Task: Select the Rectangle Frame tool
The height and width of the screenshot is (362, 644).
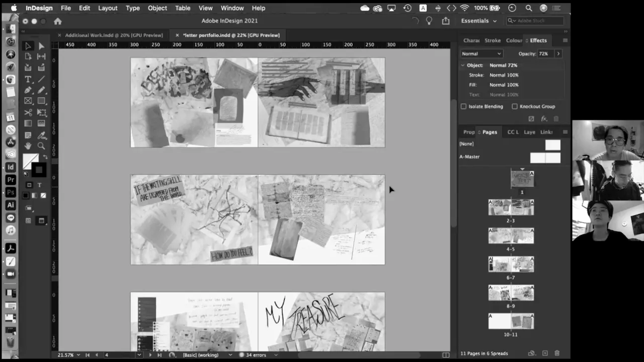Action: pos(28,102)
